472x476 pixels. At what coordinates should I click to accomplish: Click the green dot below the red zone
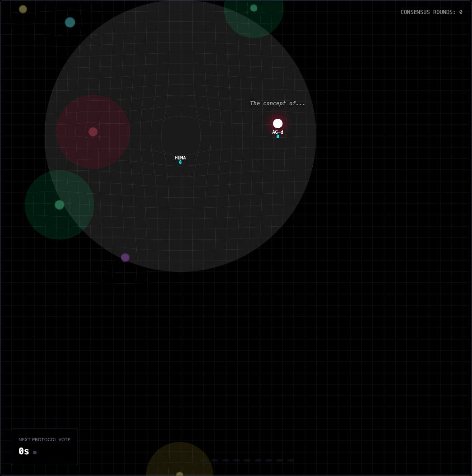pyautogui.click(x=60, y=205)
